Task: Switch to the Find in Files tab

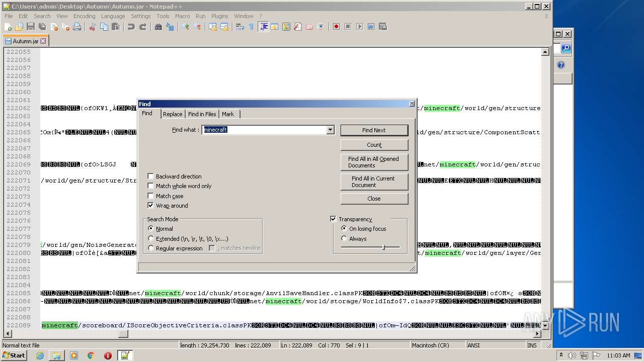Action: point(202,114)
